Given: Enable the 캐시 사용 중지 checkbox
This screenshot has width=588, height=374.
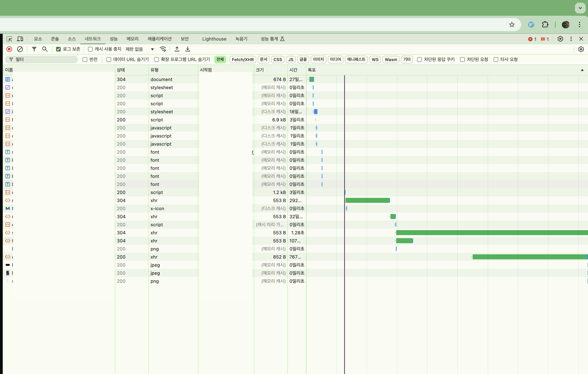Looking at the screenshot, I should (x=90, y=49).
